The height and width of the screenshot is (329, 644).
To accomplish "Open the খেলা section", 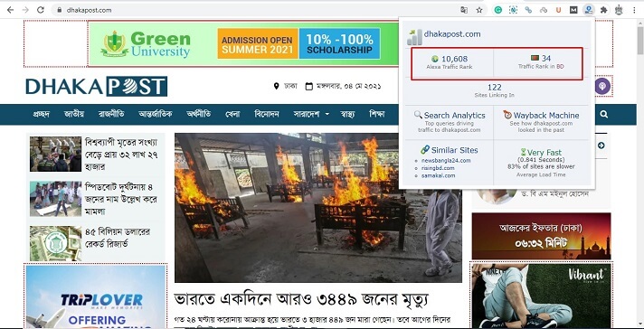I will (x=232, y=114).
